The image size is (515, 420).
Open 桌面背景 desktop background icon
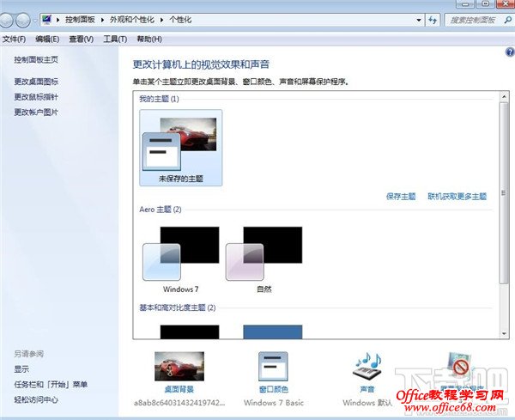179,366
